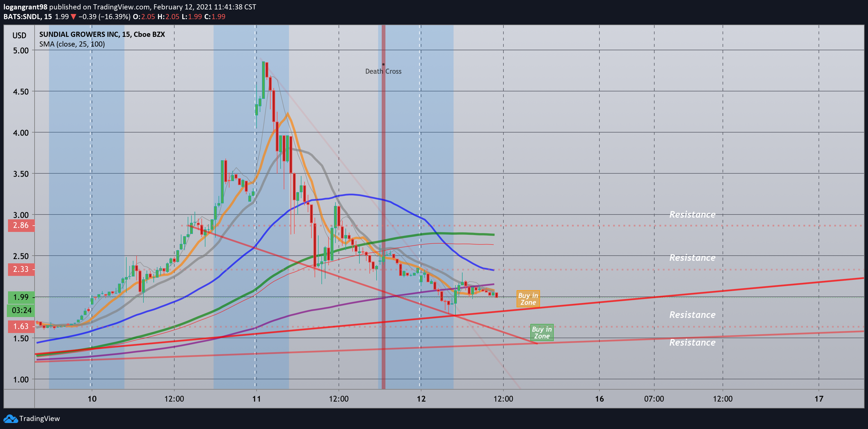
Task: Click the logangrant98 author name
Action: (25, 7)
